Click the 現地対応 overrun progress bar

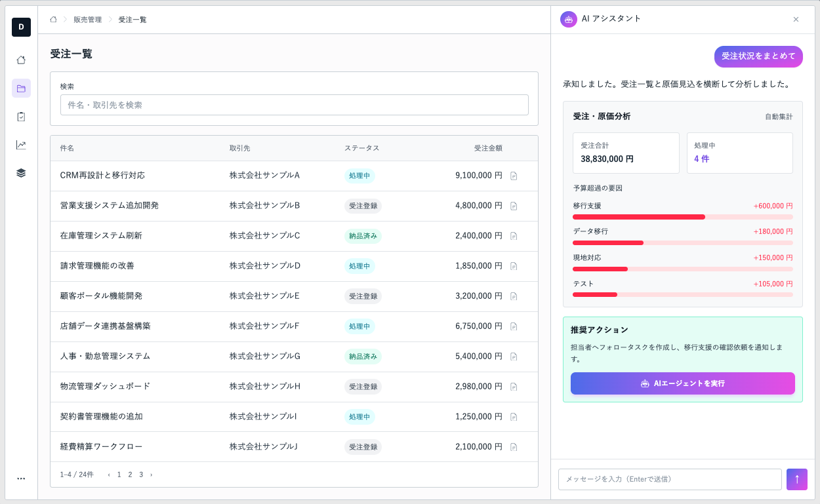(682, 269)
